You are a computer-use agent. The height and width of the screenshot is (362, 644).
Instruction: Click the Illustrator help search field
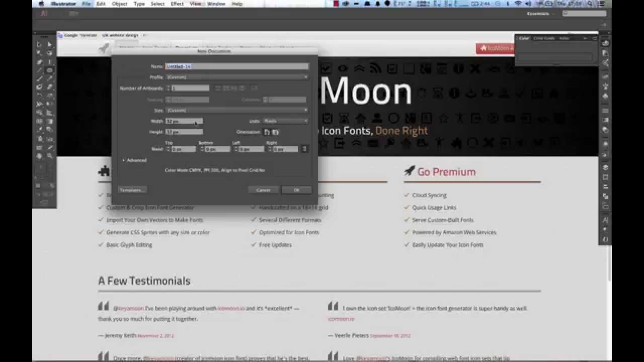(584, 14)
